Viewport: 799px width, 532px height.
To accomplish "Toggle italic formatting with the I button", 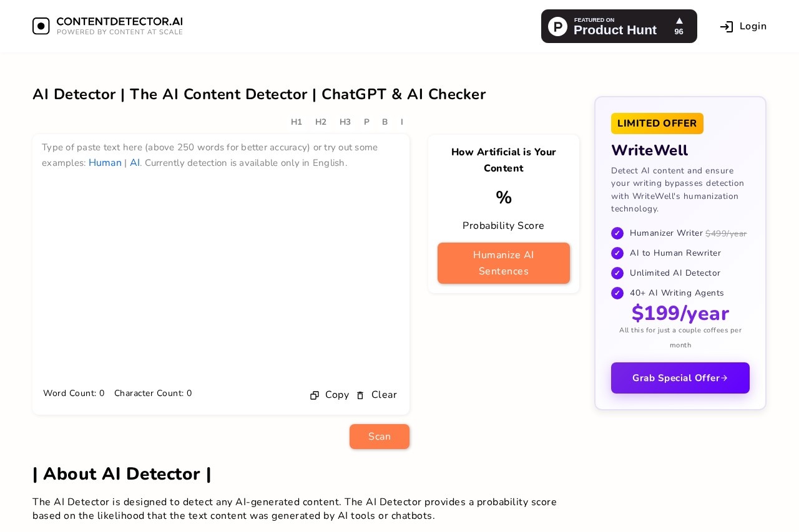I will (x=402, y=122).
